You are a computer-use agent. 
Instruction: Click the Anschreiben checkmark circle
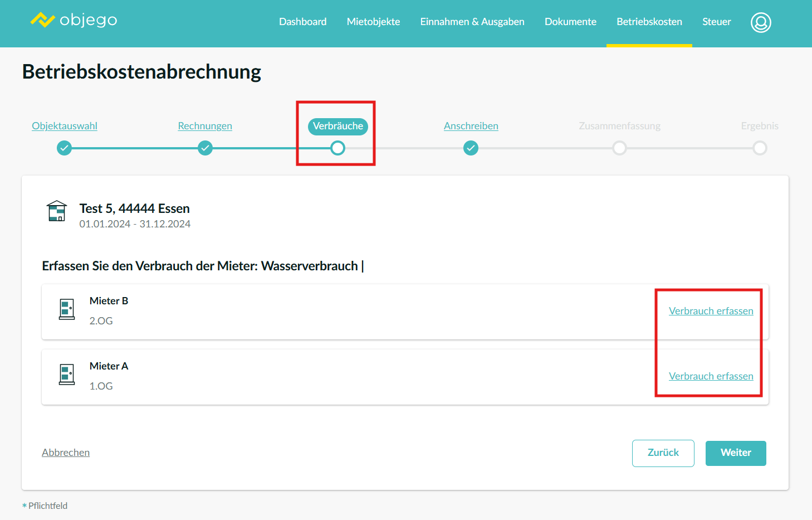[x=471, y=148]
